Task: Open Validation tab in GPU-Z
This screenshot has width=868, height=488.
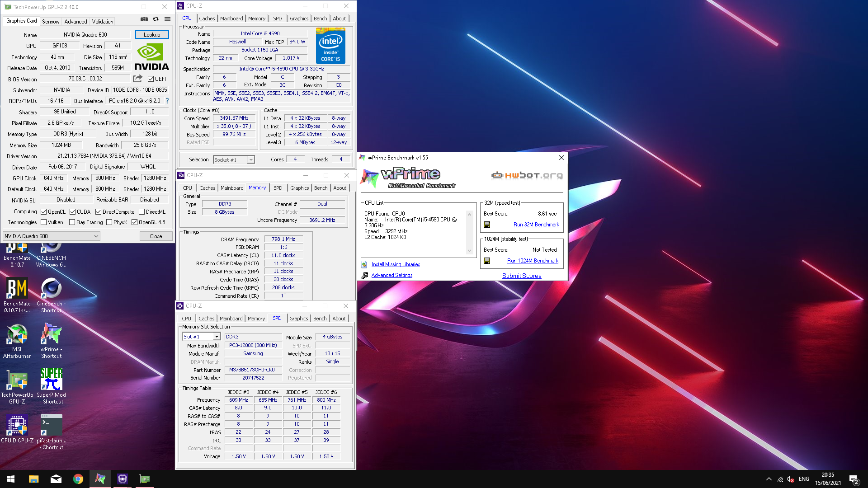Action: (103, 22)
